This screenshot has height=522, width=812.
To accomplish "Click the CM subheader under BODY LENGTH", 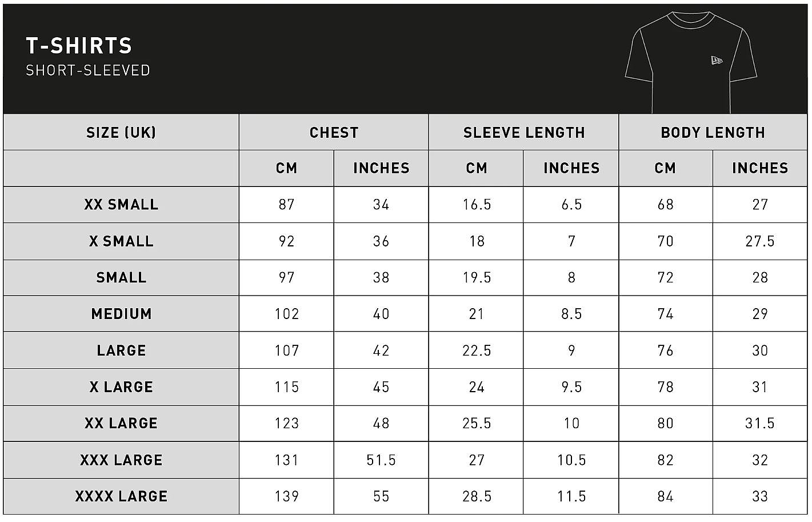I will point(665,168).
